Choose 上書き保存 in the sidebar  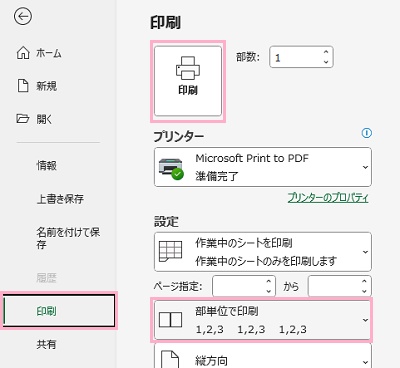[x=60, y=199]
